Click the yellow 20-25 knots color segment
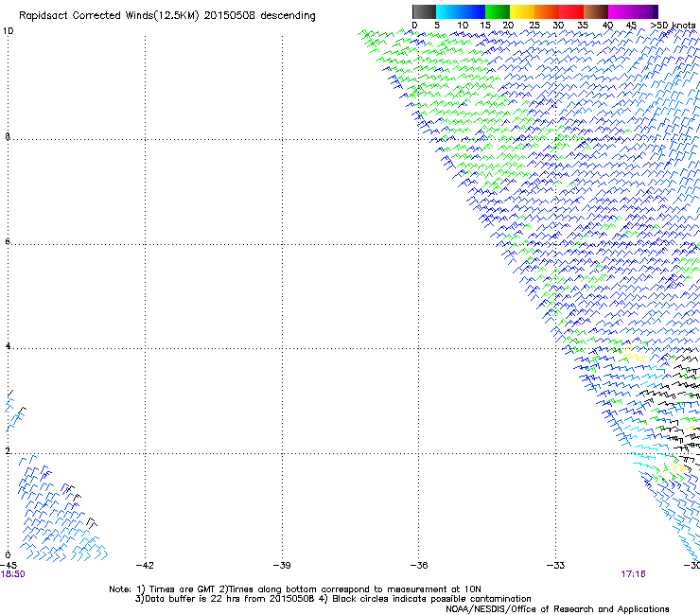The height and width of the screenshot is (615, 700). (x=522, y=11)
